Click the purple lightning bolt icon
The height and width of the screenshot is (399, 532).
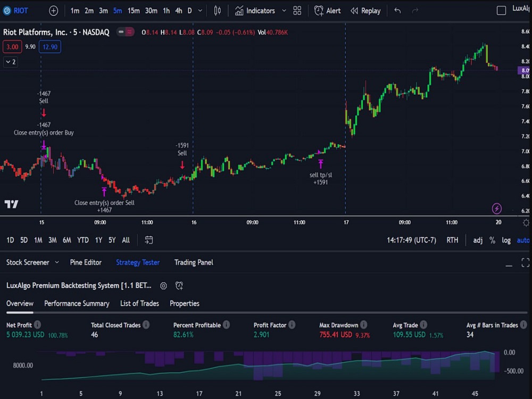click(497, 209)
